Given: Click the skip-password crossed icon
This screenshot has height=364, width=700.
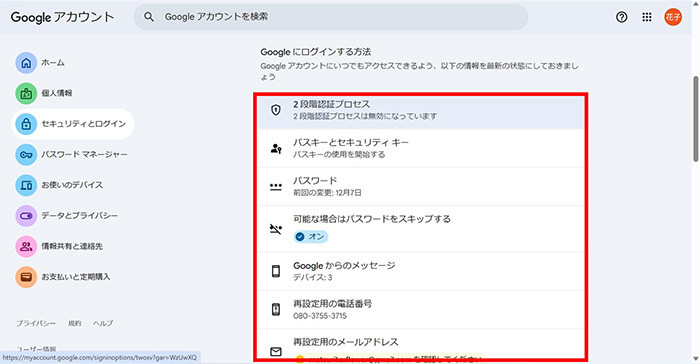Looking at the screenshot, I should pos(276,229).
